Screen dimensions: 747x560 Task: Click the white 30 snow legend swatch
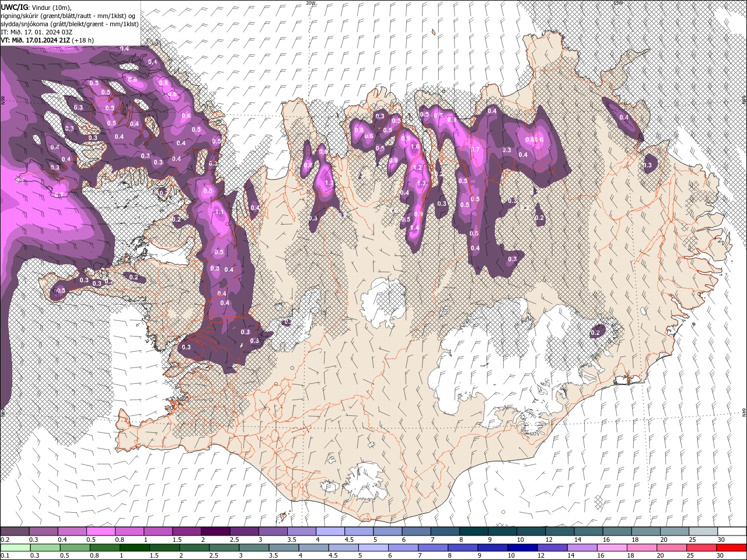click(x=732, y=531)
